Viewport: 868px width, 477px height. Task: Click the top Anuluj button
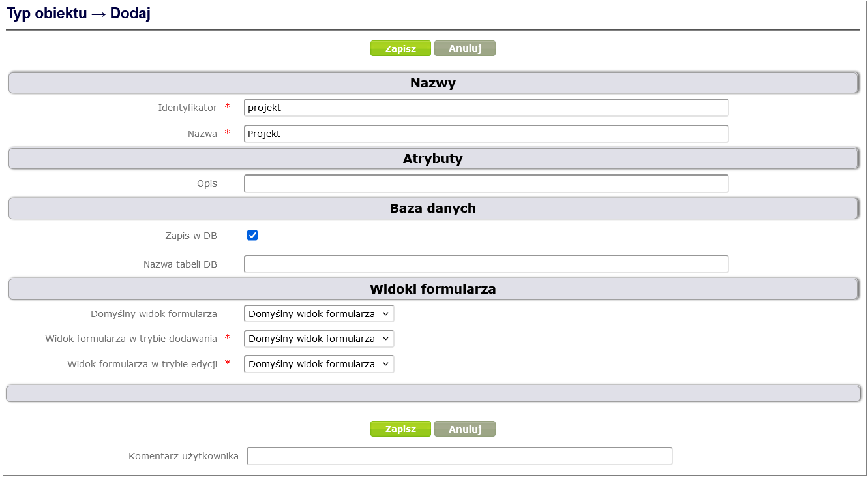point(464,48)
